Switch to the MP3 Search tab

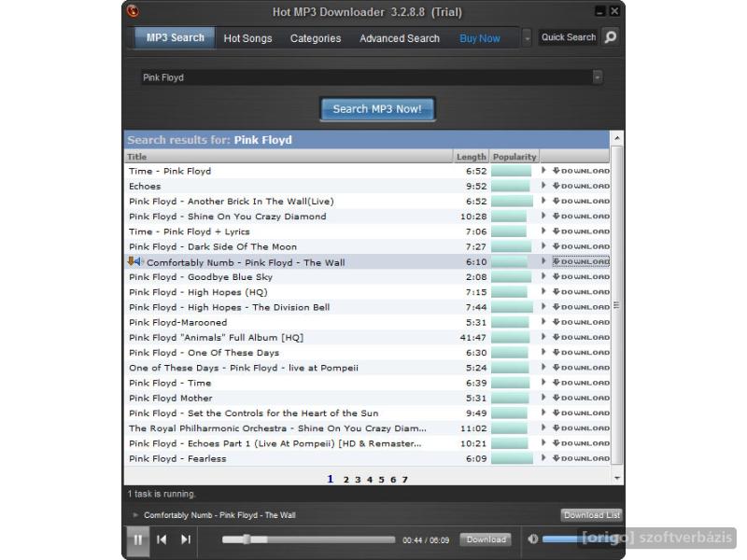tap(175, 37)
